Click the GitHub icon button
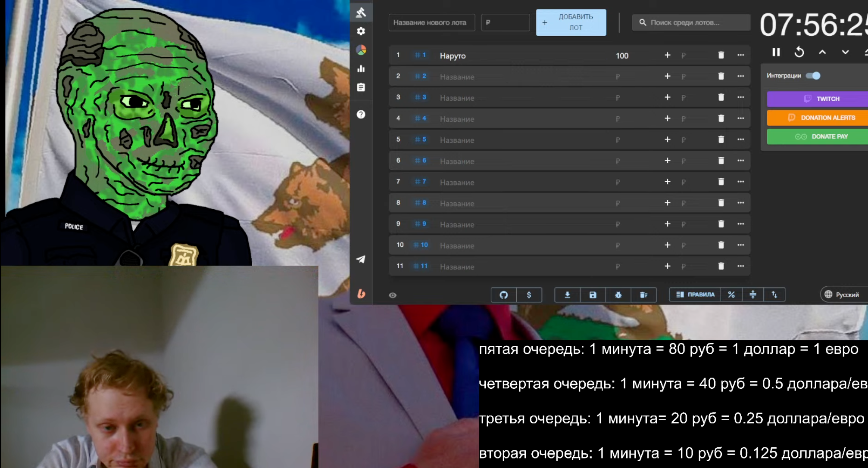This screenshot has width=868, height=468. pos(503,295)
